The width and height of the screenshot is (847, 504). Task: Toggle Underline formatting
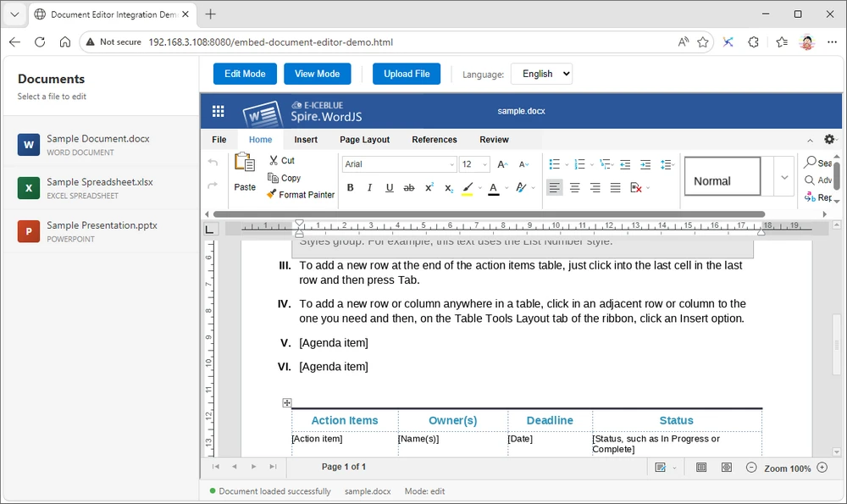(390, 187)
